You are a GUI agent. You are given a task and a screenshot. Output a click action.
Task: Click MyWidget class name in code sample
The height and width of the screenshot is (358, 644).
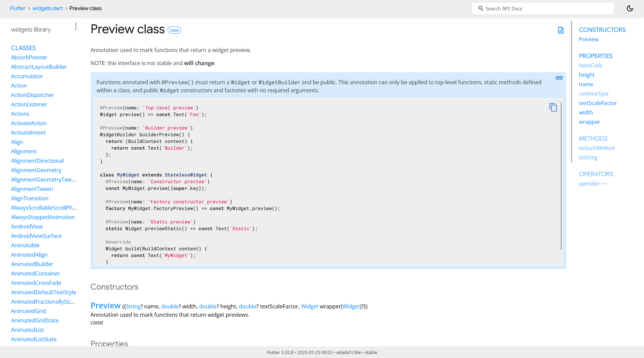[128, 175]
